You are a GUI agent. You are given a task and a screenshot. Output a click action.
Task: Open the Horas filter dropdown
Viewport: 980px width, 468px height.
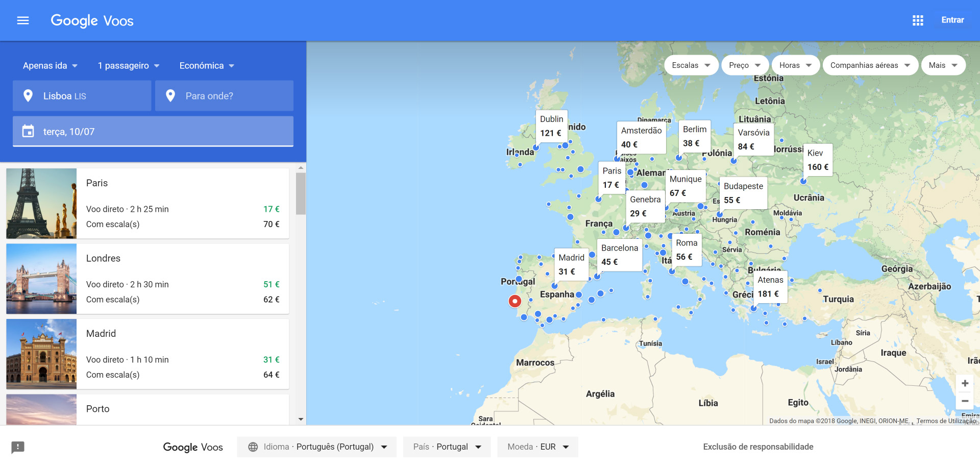click(x=795, y=65)
